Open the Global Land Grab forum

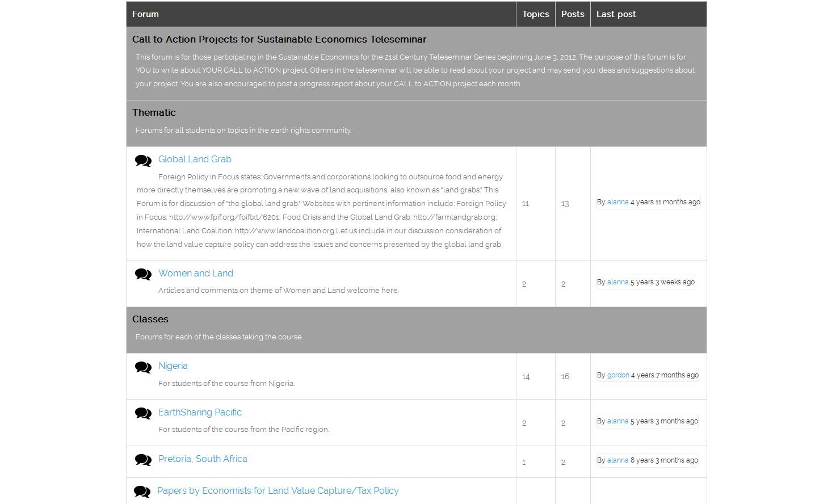[x=195, y=159]
